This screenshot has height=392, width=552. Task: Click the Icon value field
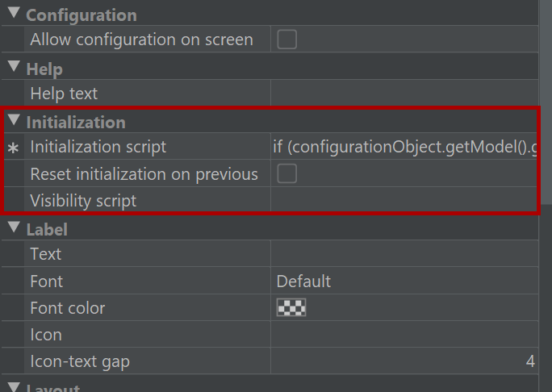[x=404, y=334]
